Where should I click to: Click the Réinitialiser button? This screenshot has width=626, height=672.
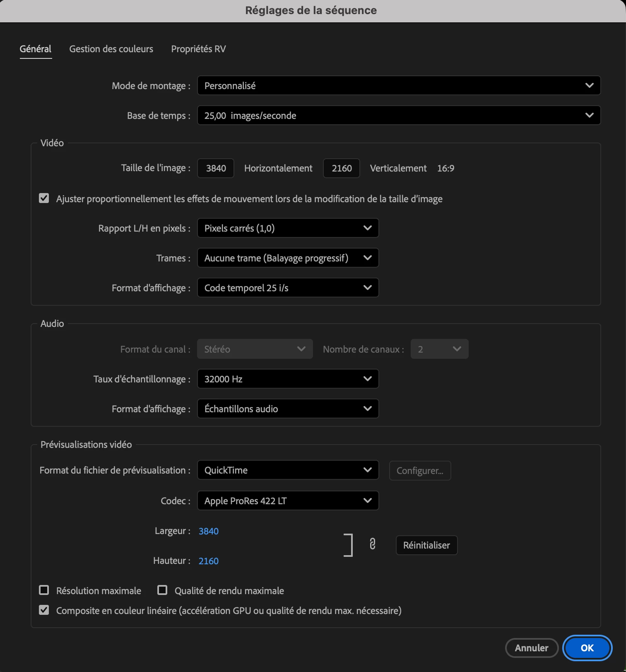[426, 545]
